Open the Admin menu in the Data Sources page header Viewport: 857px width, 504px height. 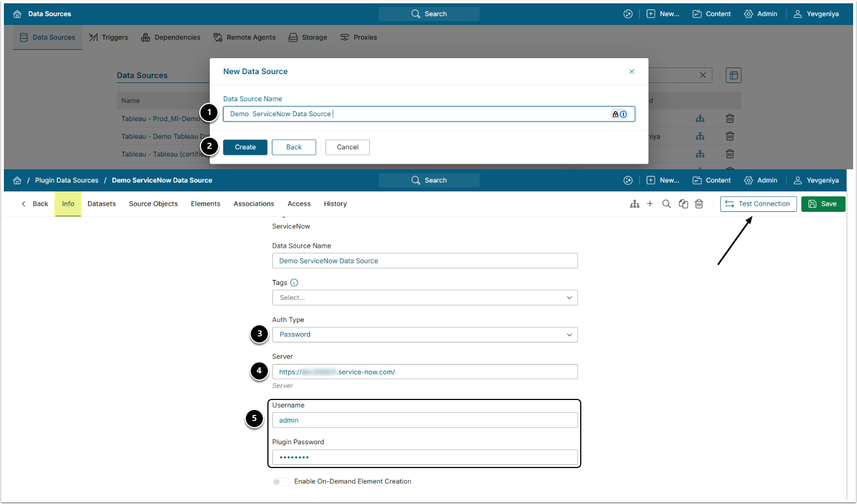click(x=761, y=14)
